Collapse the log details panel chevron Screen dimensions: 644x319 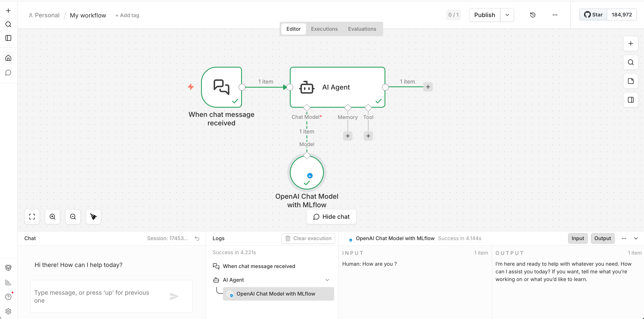point(636,239)
